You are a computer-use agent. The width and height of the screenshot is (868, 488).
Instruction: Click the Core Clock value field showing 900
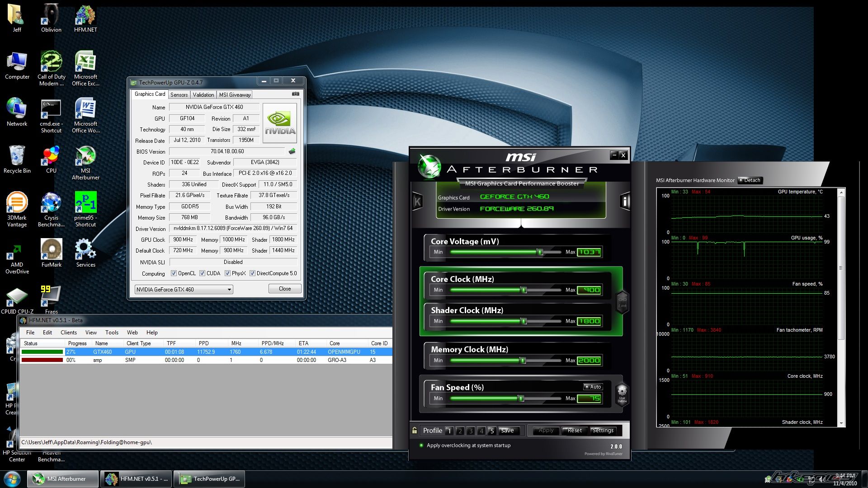coord(589,290)
